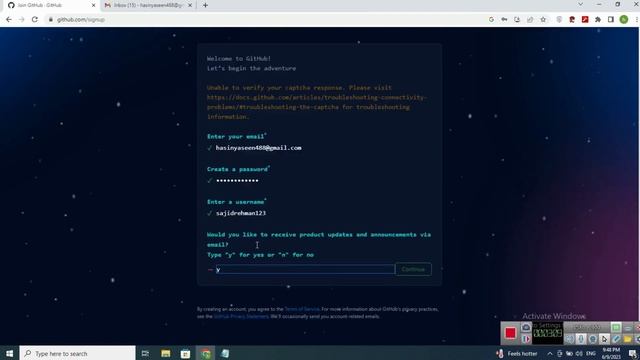Show hidden system tray icons
Image resolution: width=640 pixels, height=360 pixels.
[550, 353]
